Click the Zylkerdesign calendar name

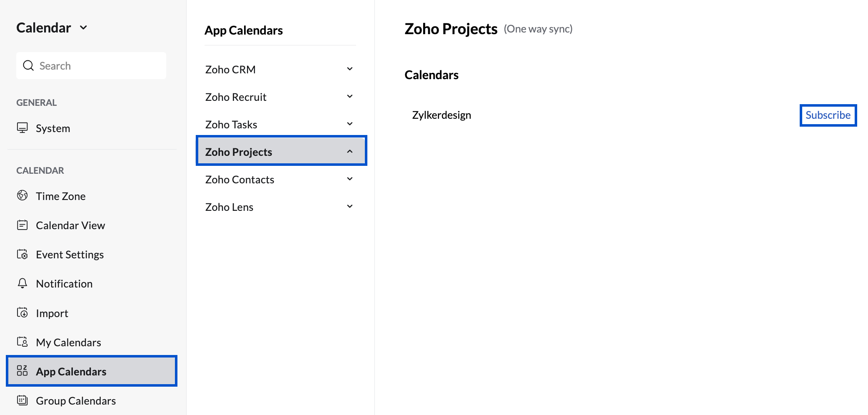point(441,115)
